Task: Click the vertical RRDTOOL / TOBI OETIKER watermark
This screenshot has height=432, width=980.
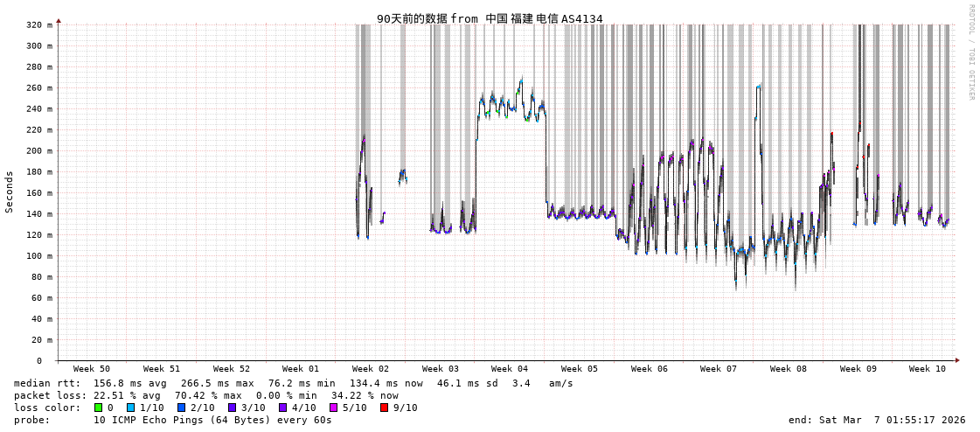Action: coord(971,52)
